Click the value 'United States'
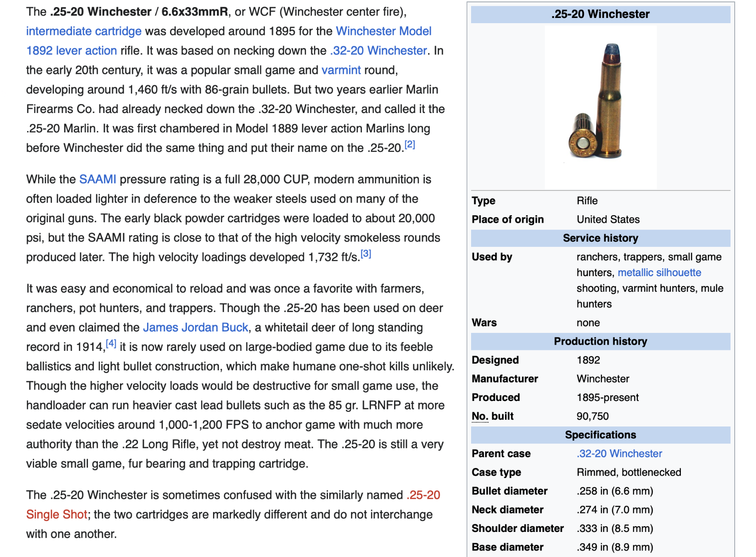Image resolution: width=756 pixels, height=557 pixels. (x=608, y=219)
